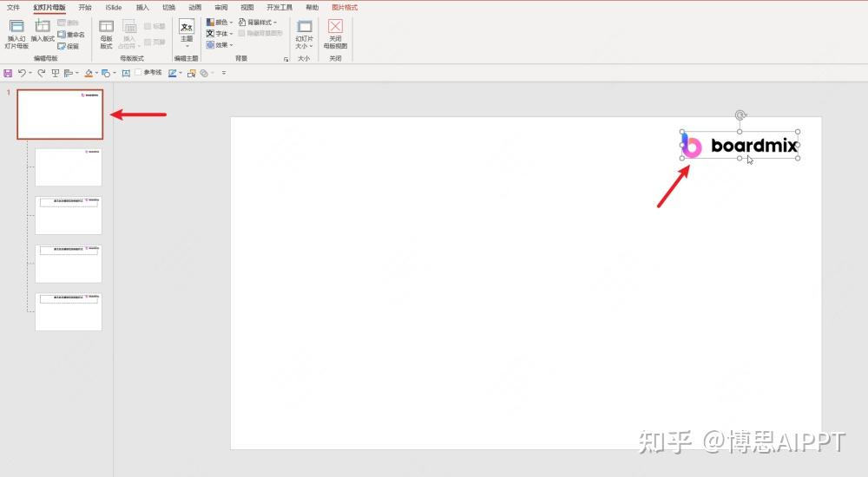Click the shapes icon in quick toolbar
The image size is (868, 477).
pyautogui.click(x=106, y=73)
